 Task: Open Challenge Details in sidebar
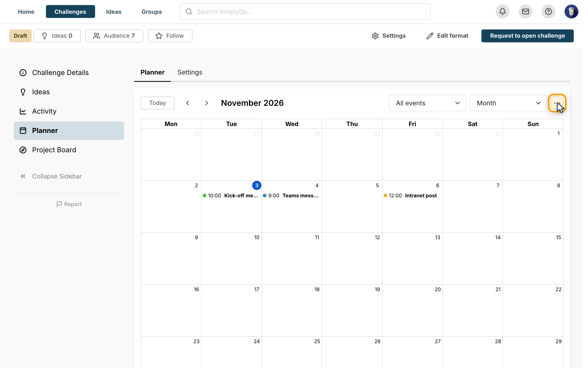coord(69,72)
